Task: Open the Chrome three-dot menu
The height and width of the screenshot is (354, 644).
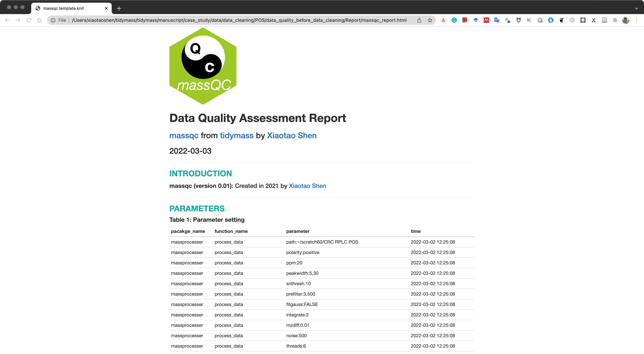Action: point(637,20)
